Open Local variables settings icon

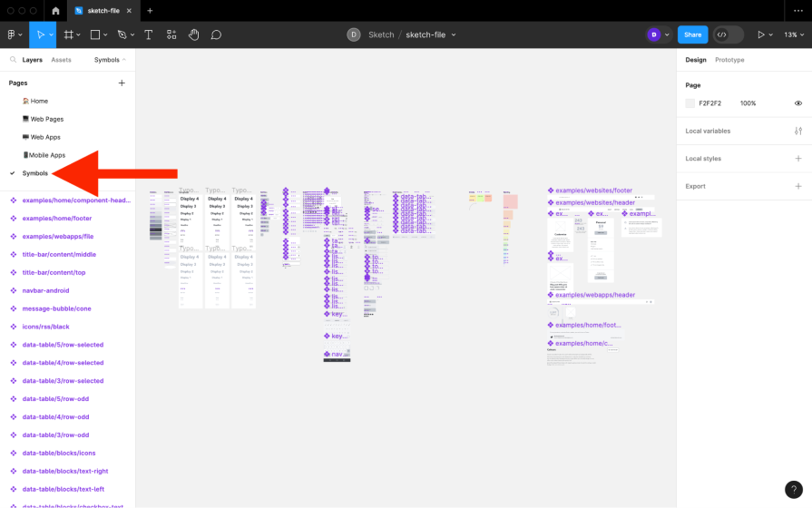[x=797, y=131]
